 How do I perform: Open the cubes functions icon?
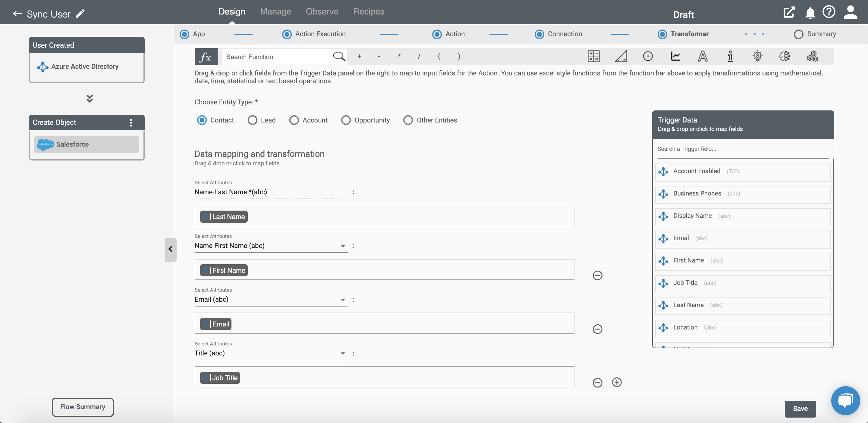click(813, 56)
